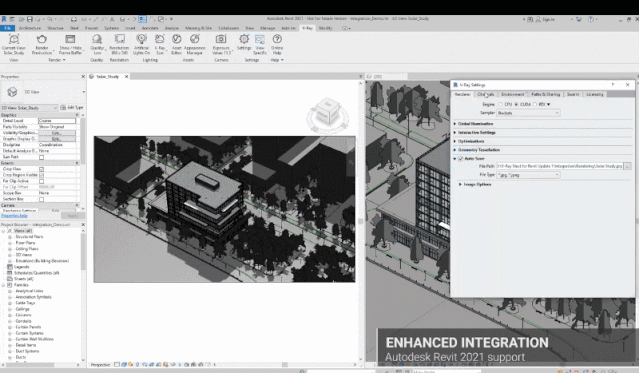639x373 pixels.
Task: Open the Sampler dropdown
Action: click(528, 113)
